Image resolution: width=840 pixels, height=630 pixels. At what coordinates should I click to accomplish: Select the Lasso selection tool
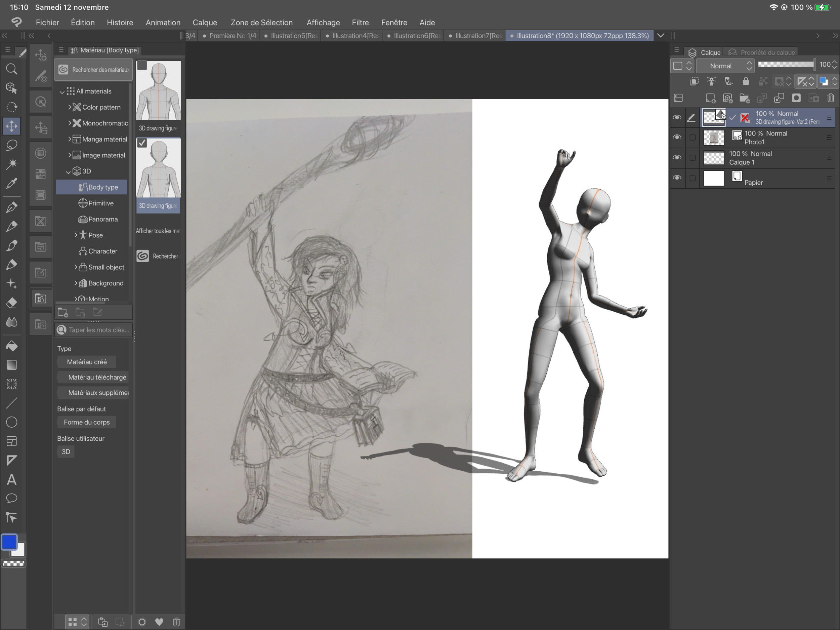[11, 145]
